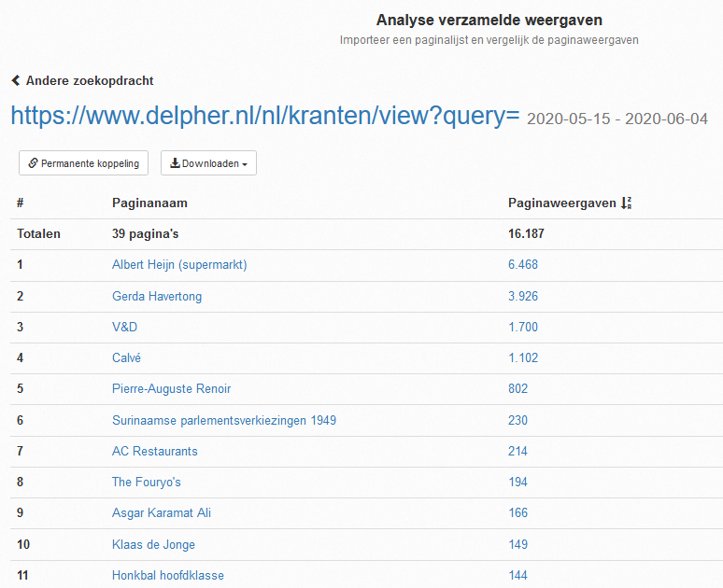The height and width of the screenshot is (588, 723).
Task: Open Albert Heijn (supermarkt) page
Action: pyautogui.click(x=179, y=265)
